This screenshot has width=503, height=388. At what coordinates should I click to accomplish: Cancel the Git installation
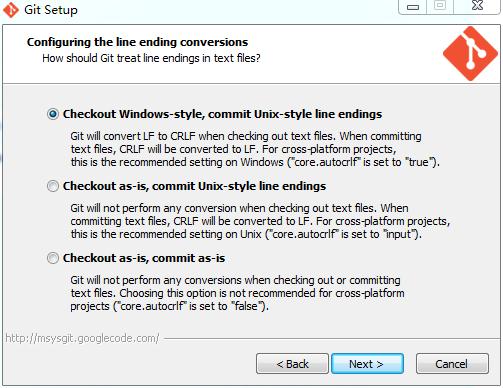(452, 364)
